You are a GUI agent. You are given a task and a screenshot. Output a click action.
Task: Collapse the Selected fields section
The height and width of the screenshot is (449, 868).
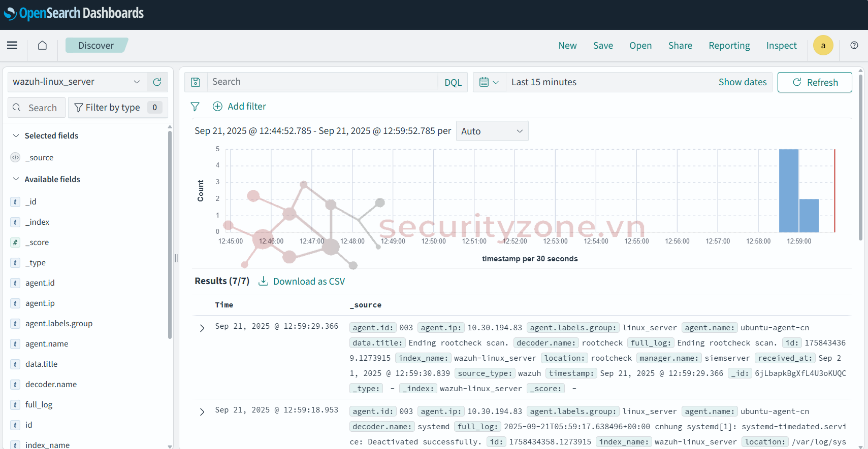click(x=16, y=136)
